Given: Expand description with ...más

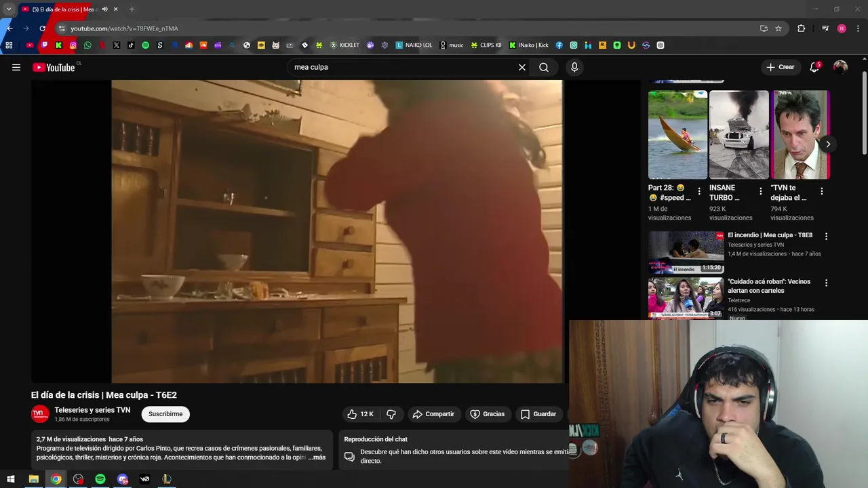Looking at the screenshot, I should click(317, 457).
